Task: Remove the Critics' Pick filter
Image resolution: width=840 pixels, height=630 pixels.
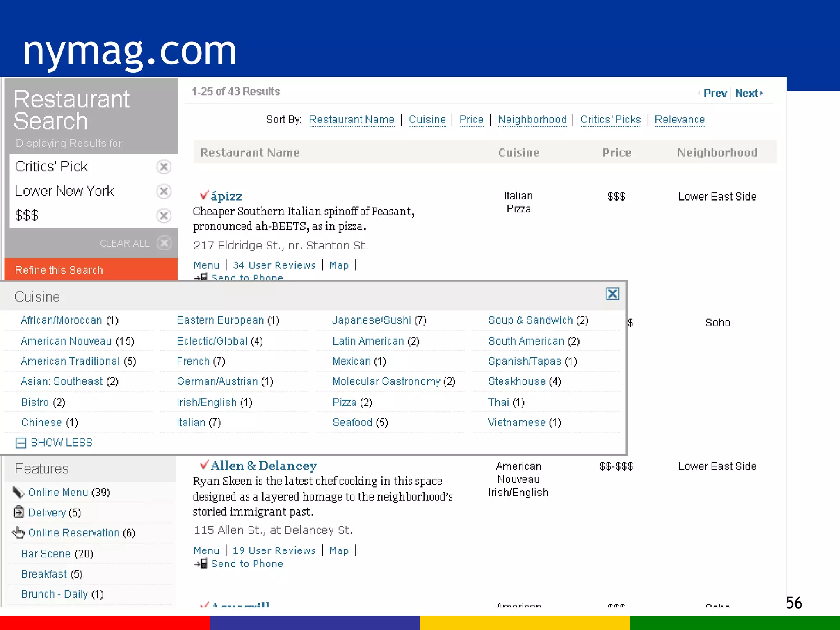Action: click(x=164, y=167)
